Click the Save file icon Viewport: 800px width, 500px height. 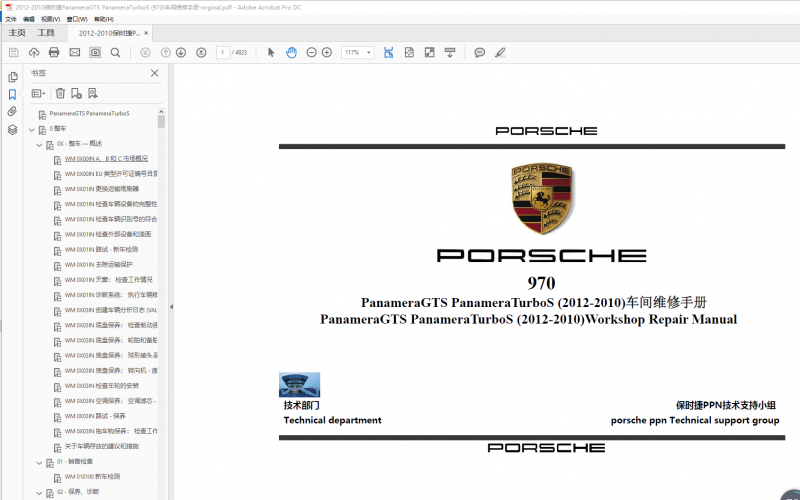(x=14, y=52)
